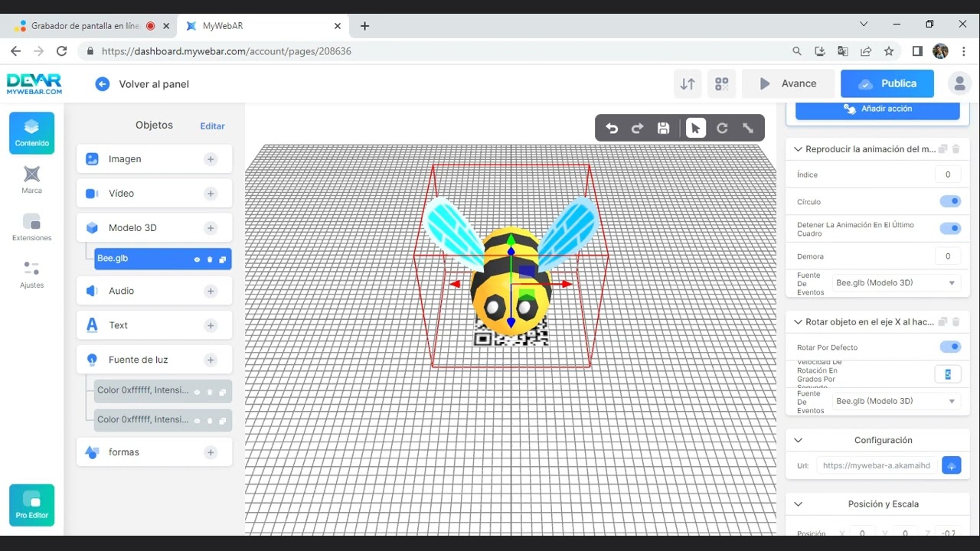Toggle the Rotar Por Defecto switch
Viewport: 980px width, 551px height.
[x=950, y=347]
